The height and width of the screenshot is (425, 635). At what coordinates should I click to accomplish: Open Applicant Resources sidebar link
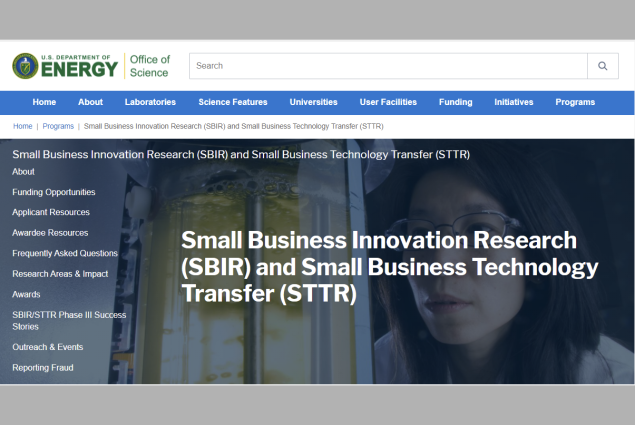(x=51, y=212)
